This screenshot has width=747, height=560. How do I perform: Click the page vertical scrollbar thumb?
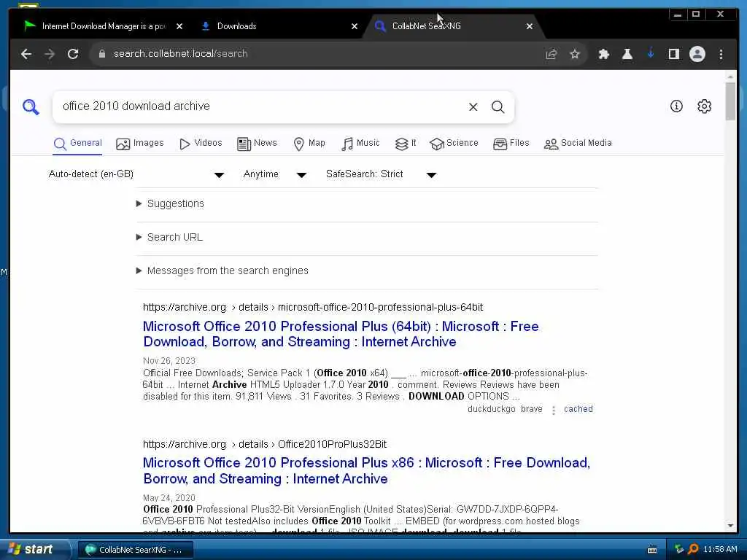click(x=730, y=101)
